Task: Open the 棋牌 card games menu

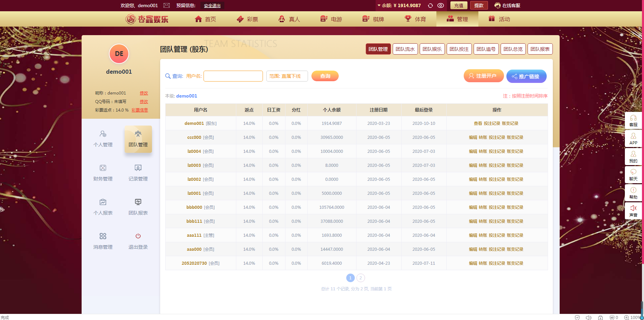Action: 373,19
